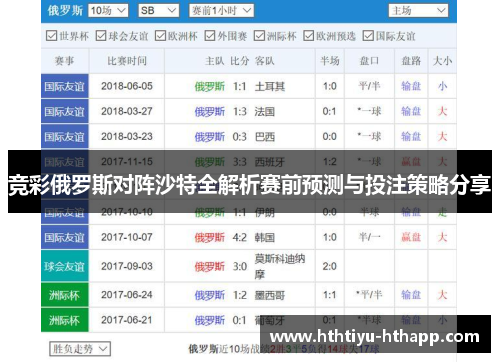Click the date 2018-03-27
The image size is (500, 362).
[127, 111]
